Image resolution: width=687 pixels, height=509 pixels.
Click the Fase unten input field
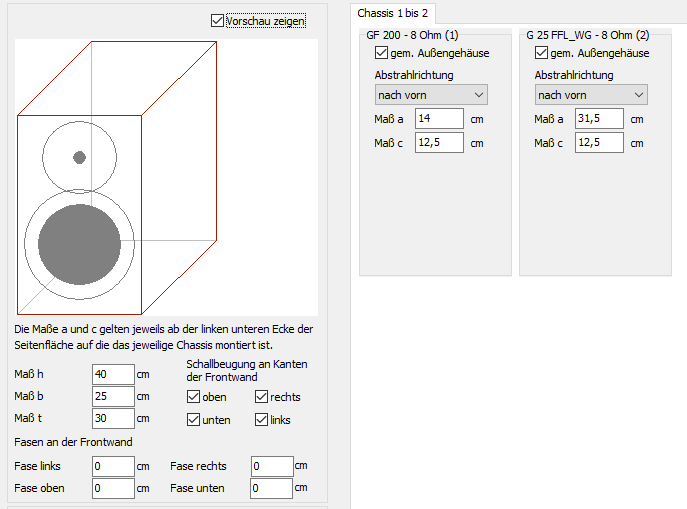[x=271, y=488]
